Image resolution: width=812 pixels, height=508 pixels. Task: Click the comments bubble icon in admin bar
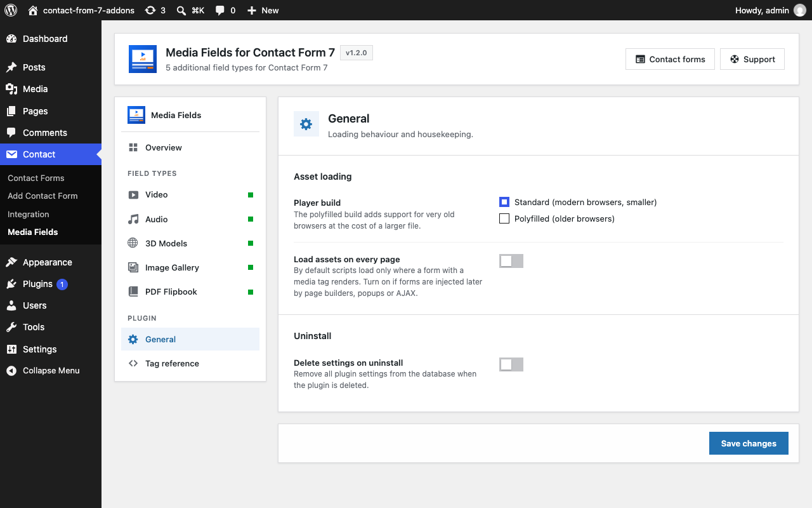pyautogui.click(x=219, y=10)
